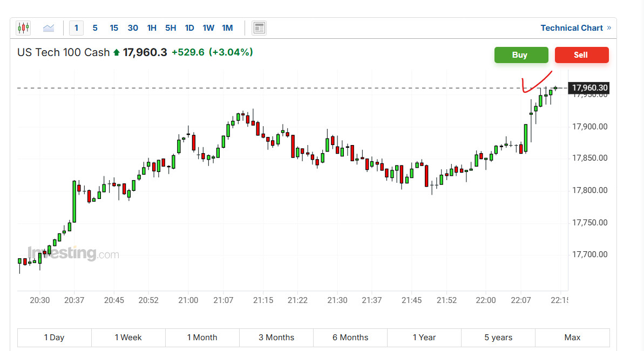Toggle the news overlay icon in the toolbar
Viewport: 644px width, 351px height.
pyautogui.click(x=259, y=28)
